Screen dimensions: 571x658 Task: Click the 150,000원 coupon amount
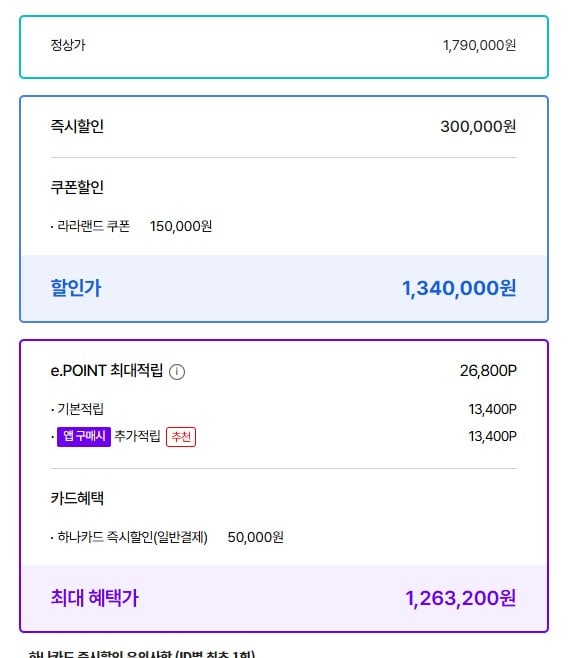pos(181,226)
